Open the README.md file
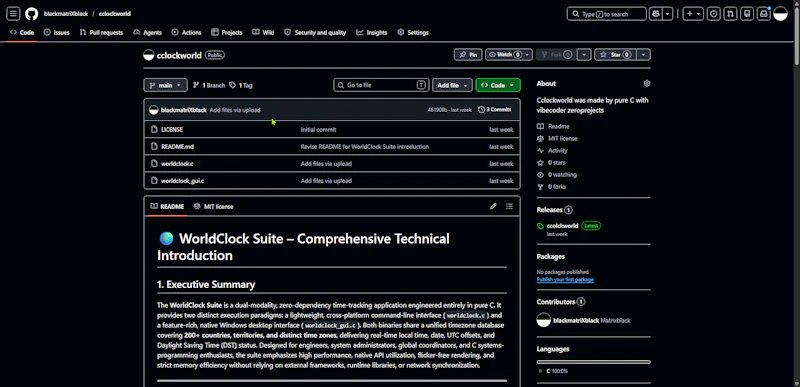 [177, 147]
